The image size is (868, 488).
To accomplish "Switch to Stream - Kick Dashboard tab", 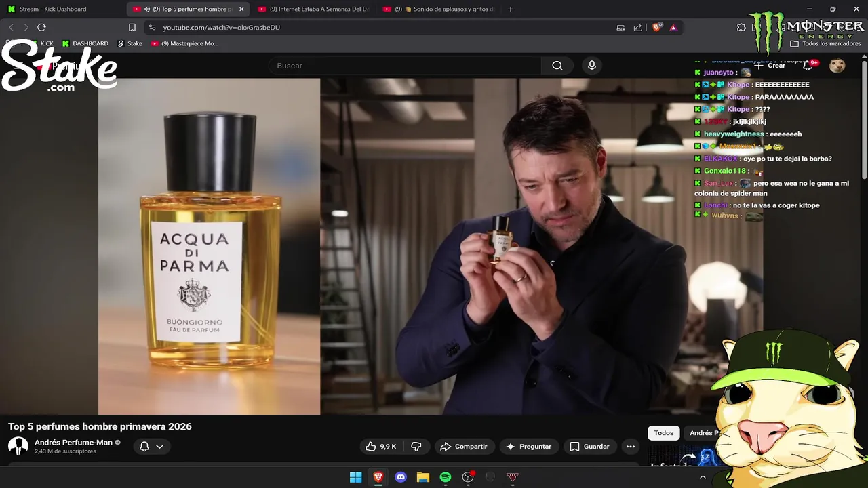I will pyautogui.click(x=62, y=9).
